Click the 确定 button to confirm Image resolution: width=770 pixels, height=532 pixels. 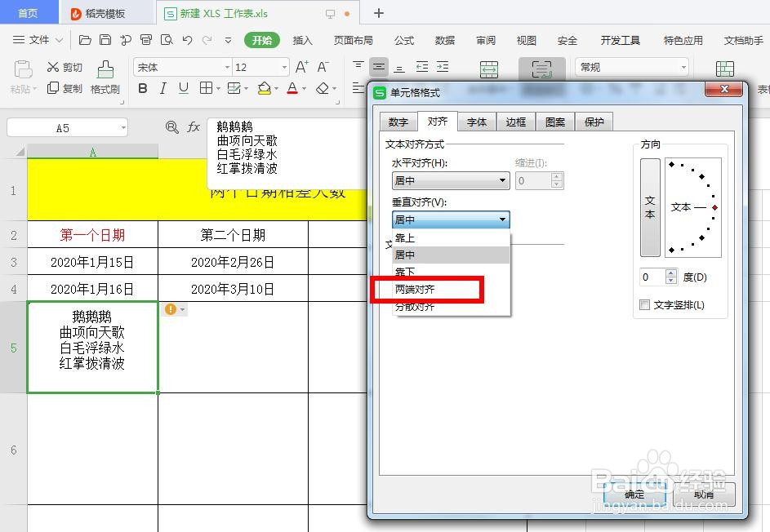click(x=634, y=494)
